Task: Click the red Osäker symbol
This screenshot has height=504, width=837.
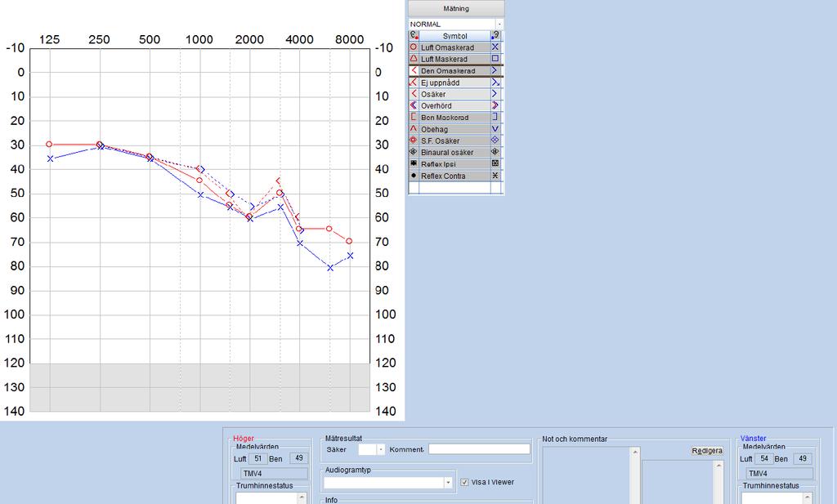Action: (x=413, y=94)
